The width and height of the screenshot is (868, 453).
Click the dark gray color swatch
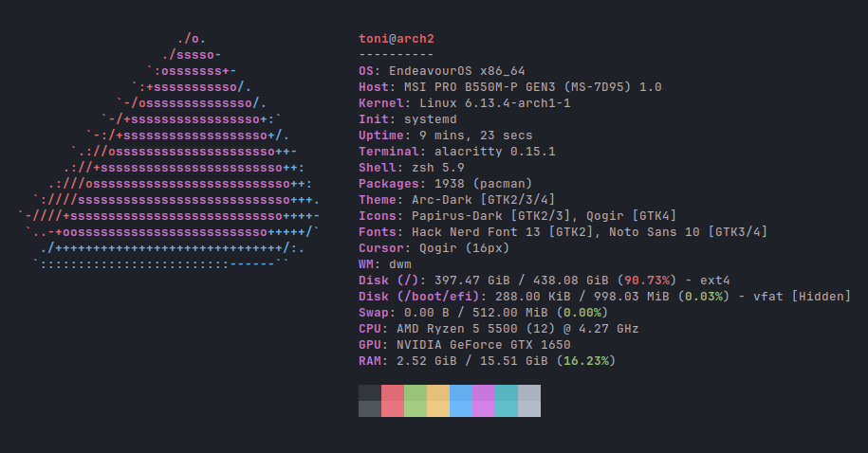tap(370, 401)
